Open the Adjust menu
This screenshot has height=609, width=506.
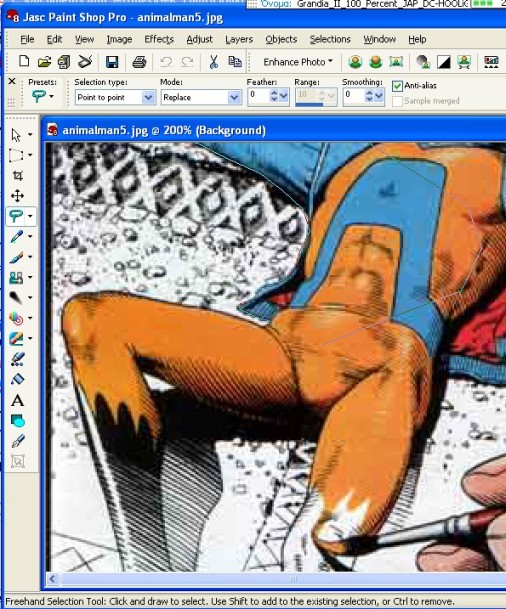coord(199,39)
